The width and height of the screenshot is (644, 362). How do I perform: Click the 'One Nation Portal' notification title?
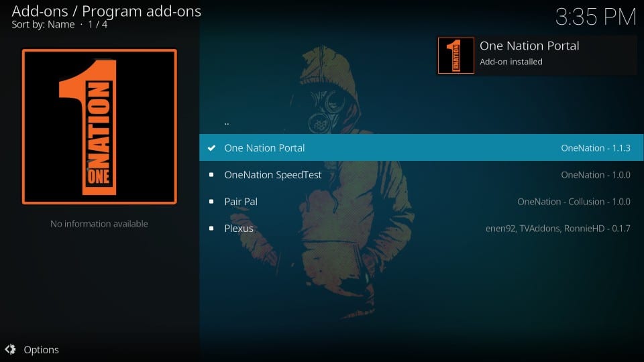tap(529, 46)
